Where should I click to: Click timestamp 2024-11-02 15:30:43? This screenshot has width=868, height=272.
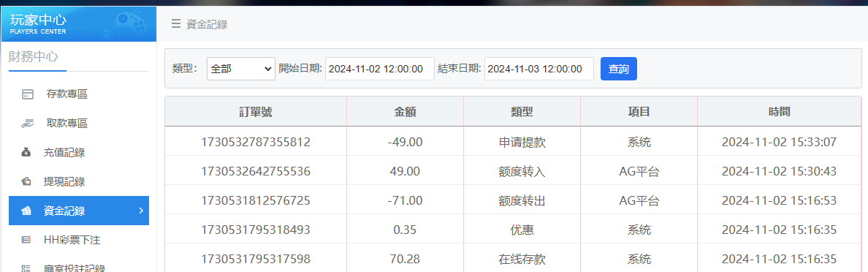click(x=779, y=171)
